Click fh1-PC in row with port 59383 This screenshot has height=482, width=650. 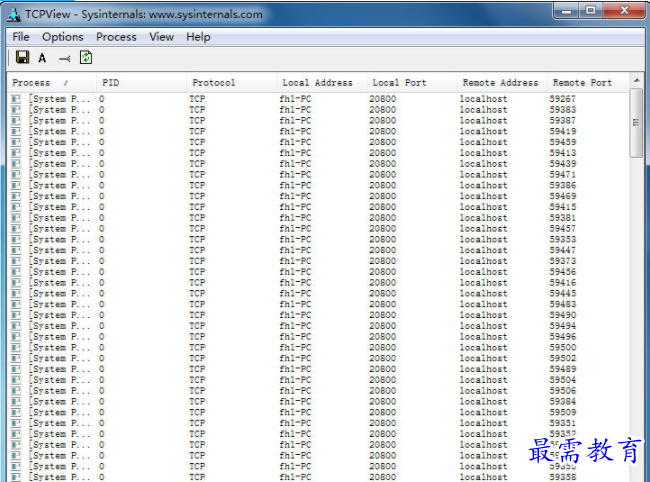[x=295, y=110]
